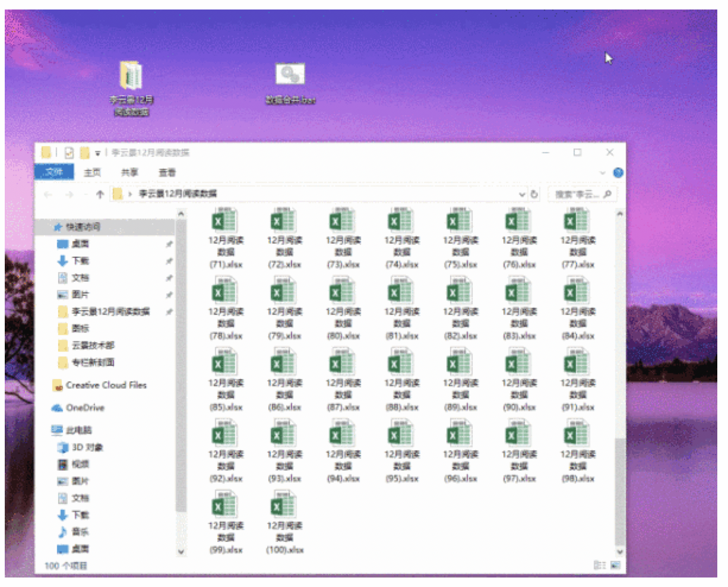Click the back navigation arrow
The width and height of the screenshot is (728, 587).
(48, 194)
